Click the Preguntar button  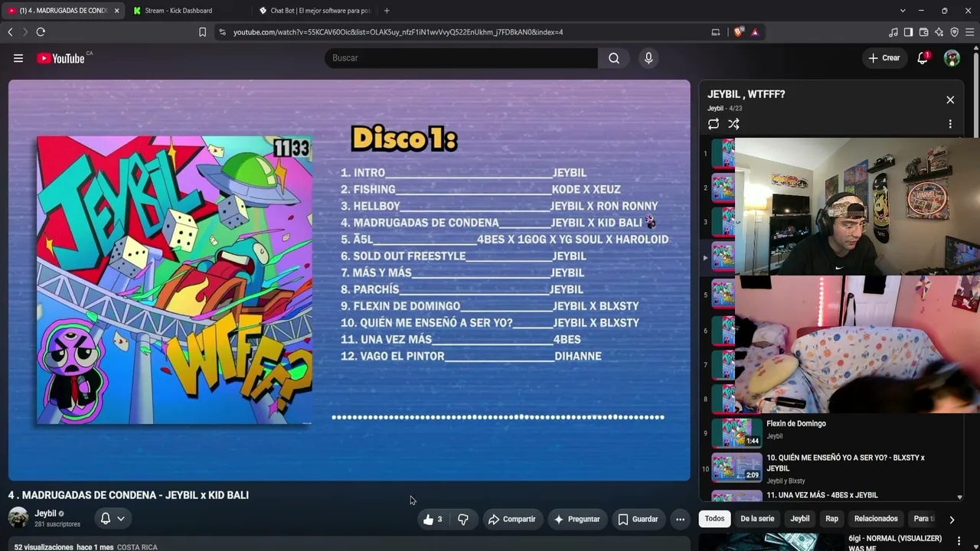click(577, 520)
